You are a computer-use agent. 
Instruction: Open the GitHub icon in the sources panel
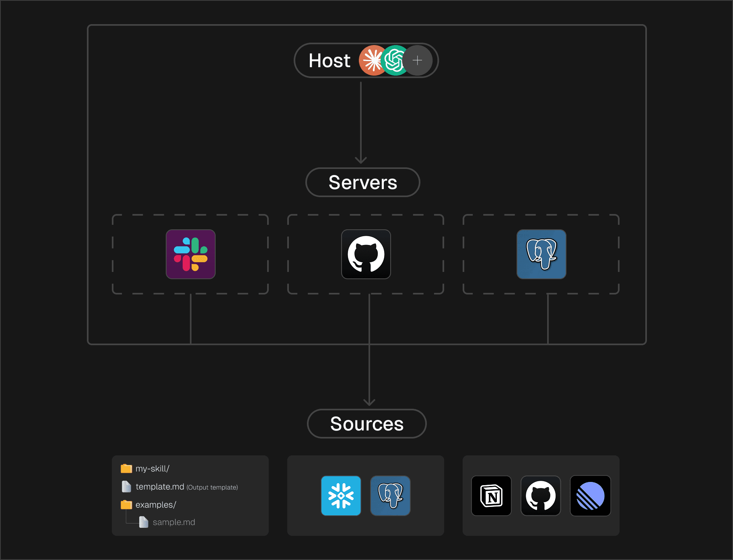click(x=541, y=496)
